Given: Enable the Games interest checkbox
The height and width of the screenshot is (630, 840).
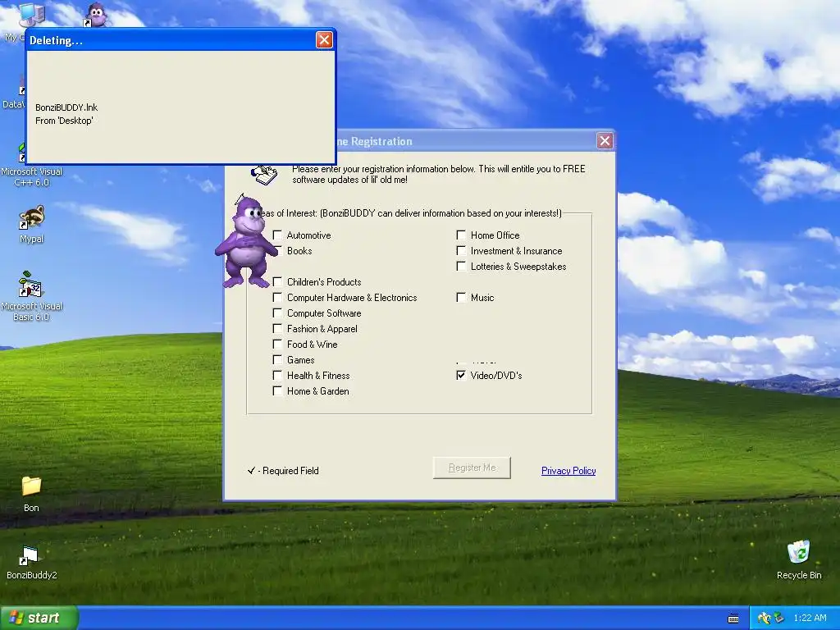Looking at the screenshot, I should point(277,359).
